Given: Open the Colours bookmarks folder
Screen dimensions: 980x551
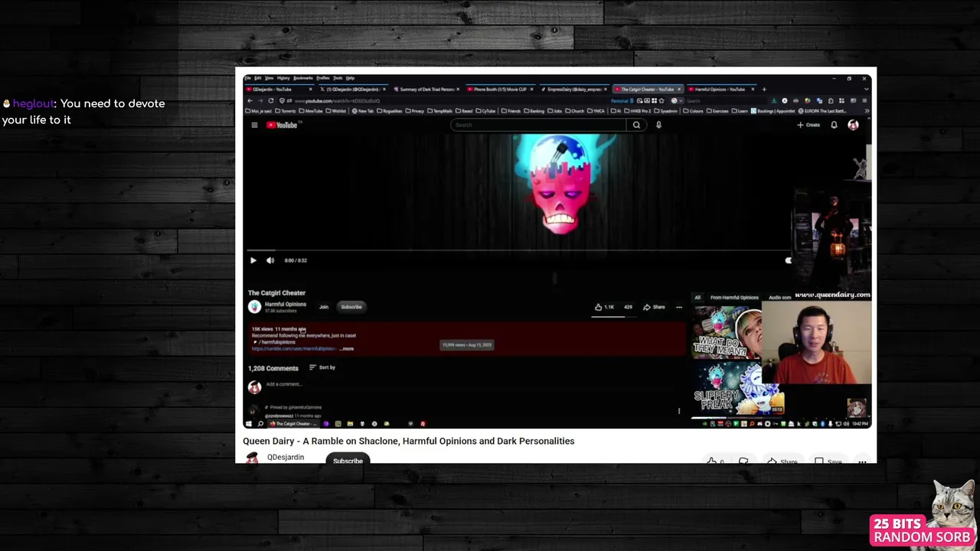Looking at the screenshot, I should pyautogui.click(x=693, y=111).
